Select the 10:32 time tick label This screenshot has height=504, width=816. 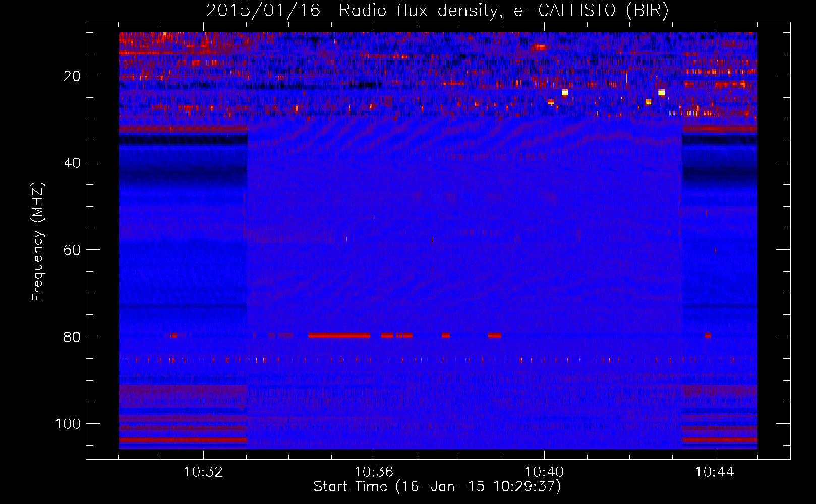click(x=203, y=472)
